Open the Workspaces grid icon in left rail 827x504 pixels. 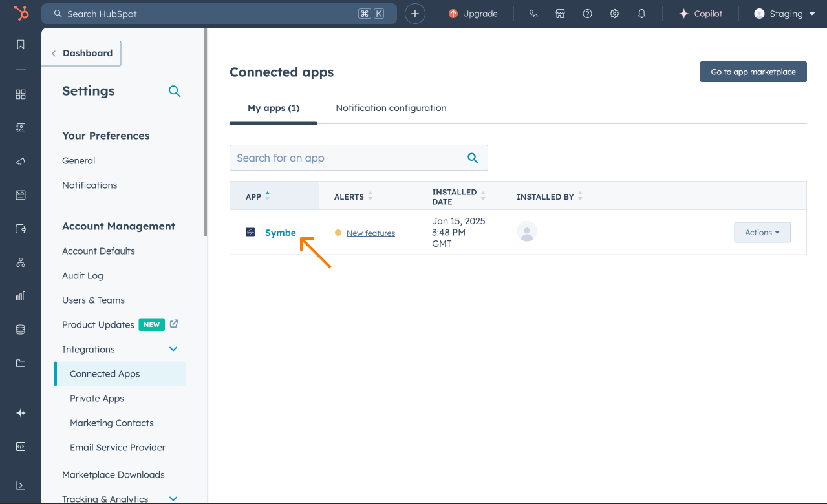21,94
